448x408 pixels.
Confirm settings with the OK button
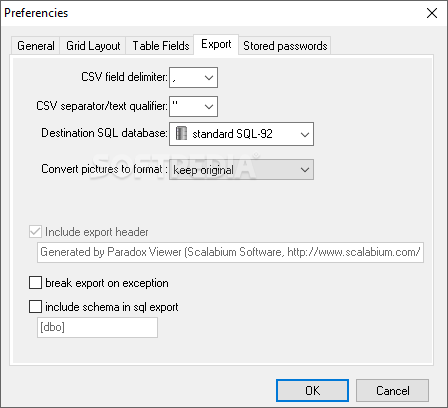coord(312,390)
